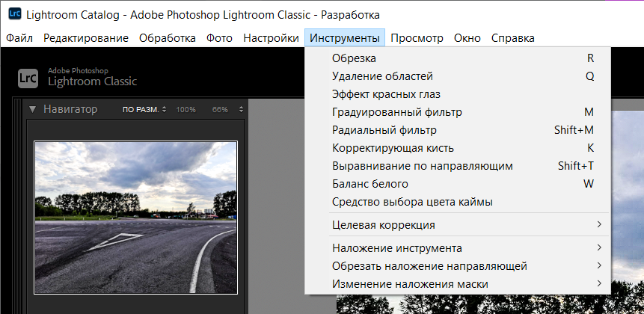Click the Lightroom title bar app icon

pyautogui.click(x=14, y=14)
